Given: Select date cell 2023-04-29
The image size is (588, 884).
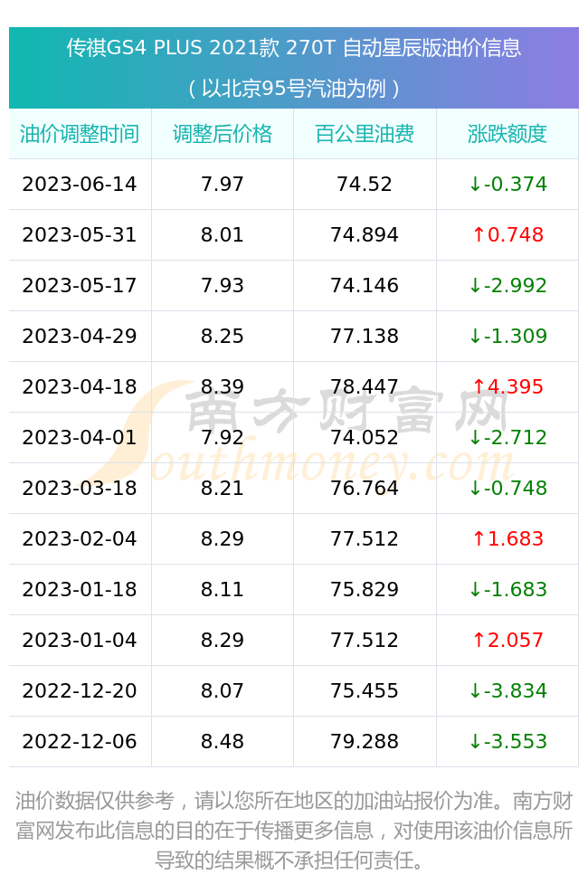Looking at the screenshot, I should click(80, 336).
